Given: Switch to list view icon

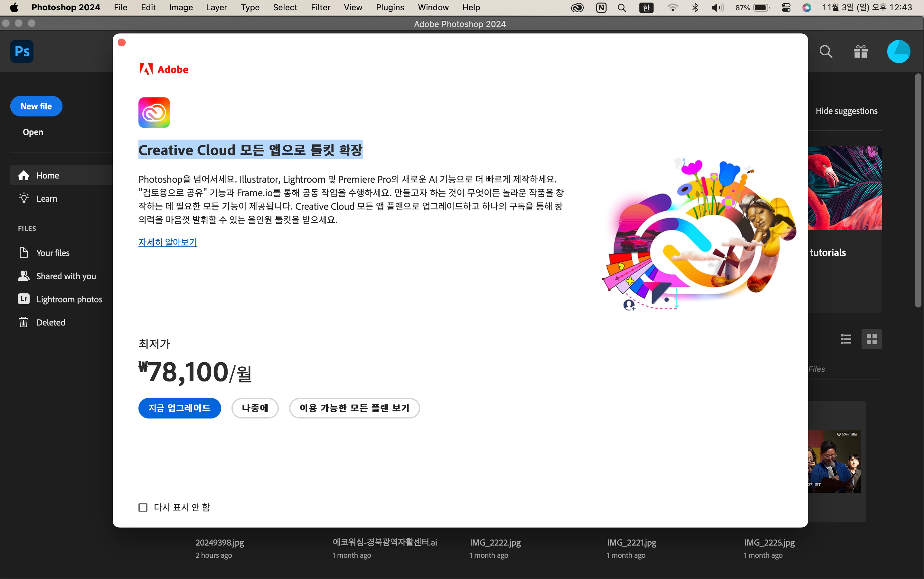Looking at the screenshot, I should pyautogui.click(x=846, y=339).
